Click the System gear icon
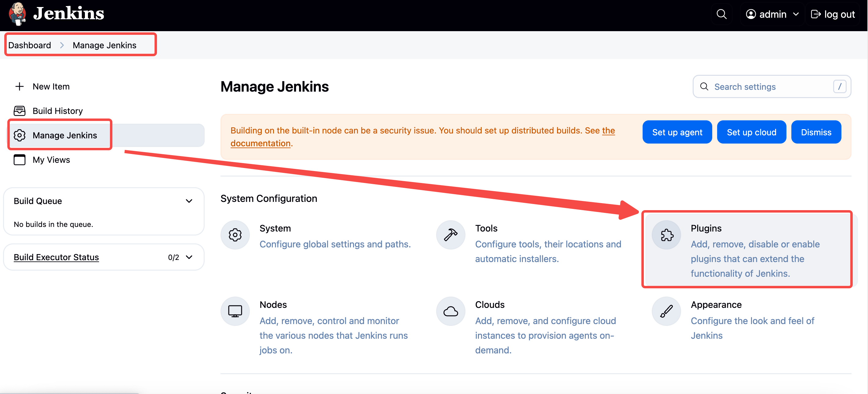Screen dimensions: 868x394 (235, 235)
